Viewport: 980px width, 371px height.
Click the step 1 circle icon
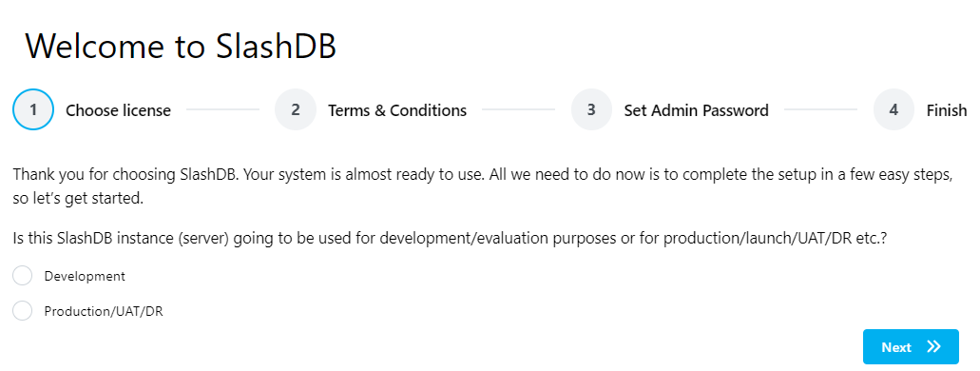click(33, 109)
